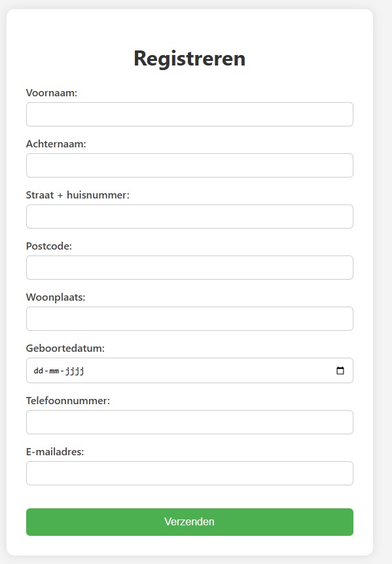This screenshot has width=392, height=564.
Task: Click the Telefoonnummer label
Action: pos(68,401)
